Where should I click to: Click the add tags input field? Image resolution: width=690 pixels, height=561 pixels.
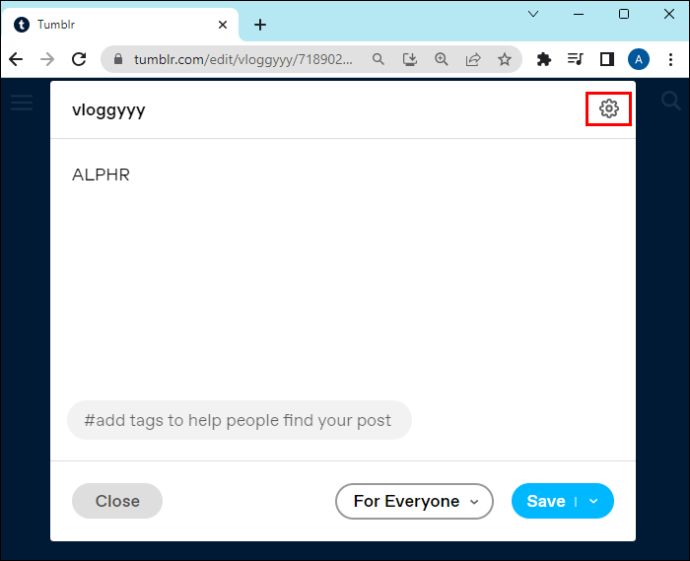click(239, 420)
